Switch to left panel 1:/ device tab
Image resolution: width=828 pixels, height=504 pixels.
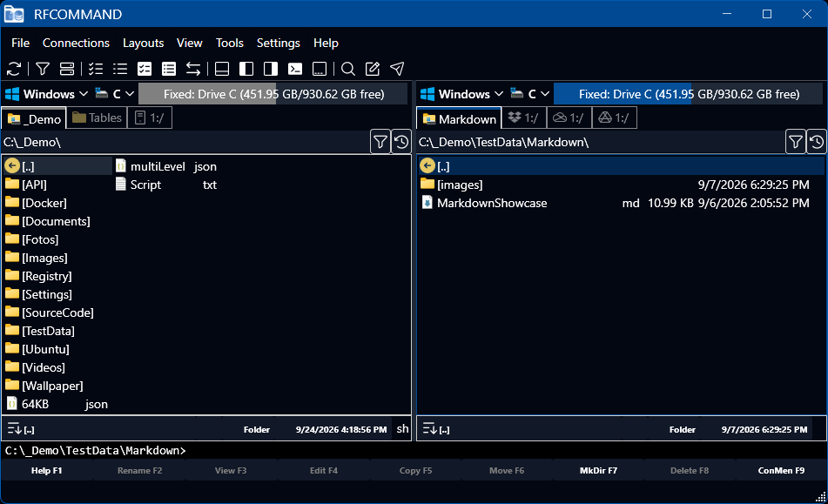point(150,118)
